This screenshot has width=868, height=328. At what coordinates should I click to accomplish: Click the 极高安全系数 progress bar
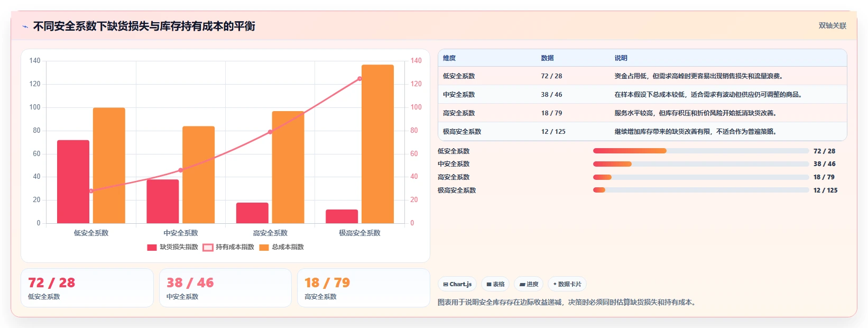point(701,190)
